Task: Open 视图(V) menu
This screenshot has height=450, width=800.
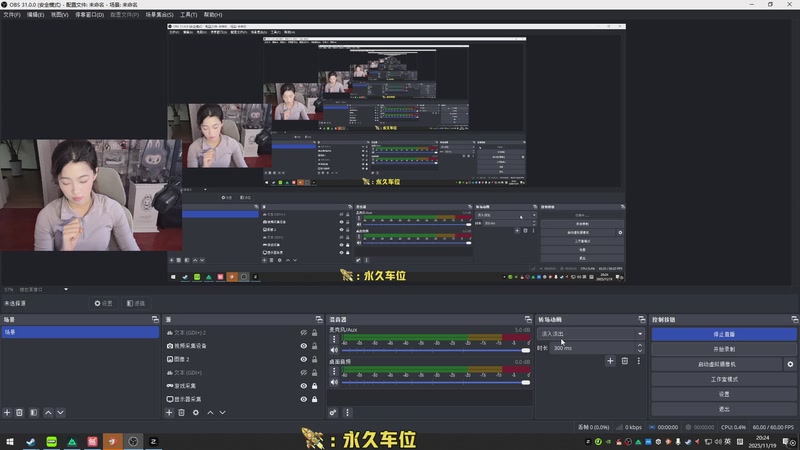Action: point(59,15)
